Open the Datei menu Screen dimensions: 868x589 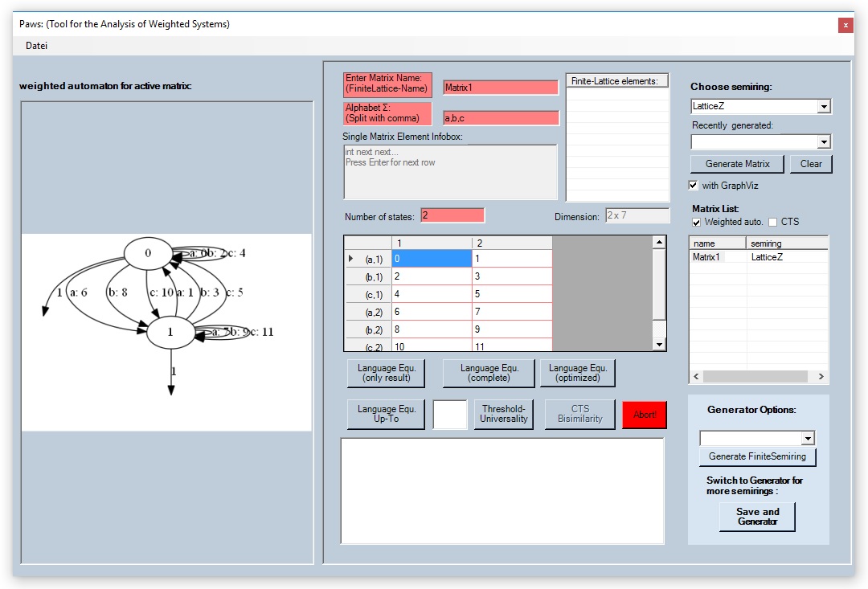pos(36,46)
